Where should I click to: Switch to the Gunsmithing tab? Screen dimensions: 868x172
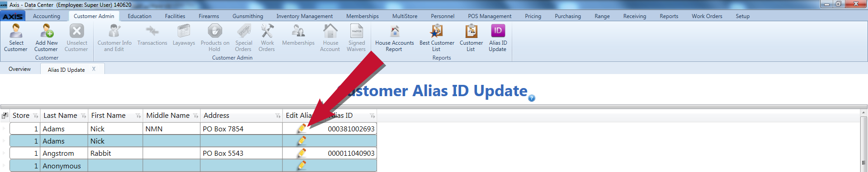[x=248, y=16]
